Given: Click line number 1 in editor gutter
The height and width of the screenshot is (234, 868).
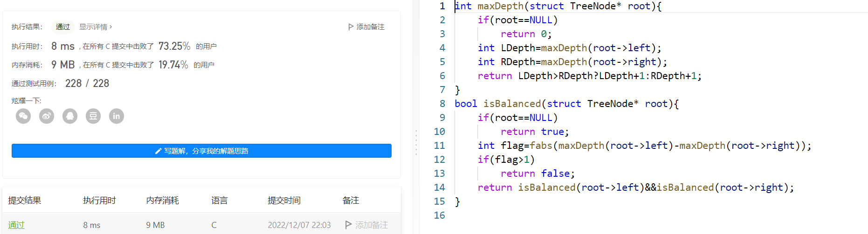Looking at the screenshot, I should tap(442, 6).
